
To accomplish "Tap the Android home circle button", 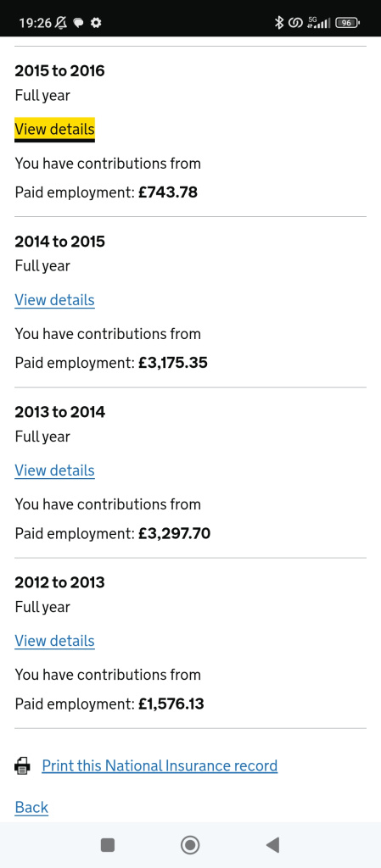I will (190, 845).
